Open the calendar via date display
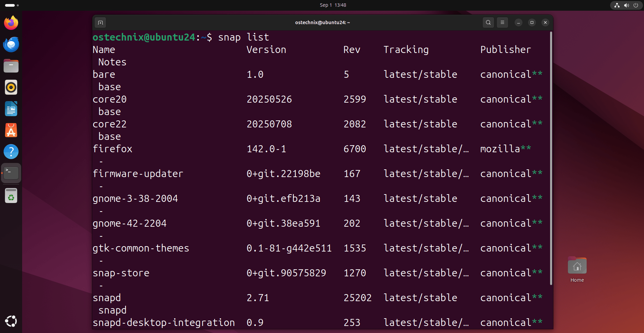The height and width of the screenshot is (333, 644). [332, 5]
